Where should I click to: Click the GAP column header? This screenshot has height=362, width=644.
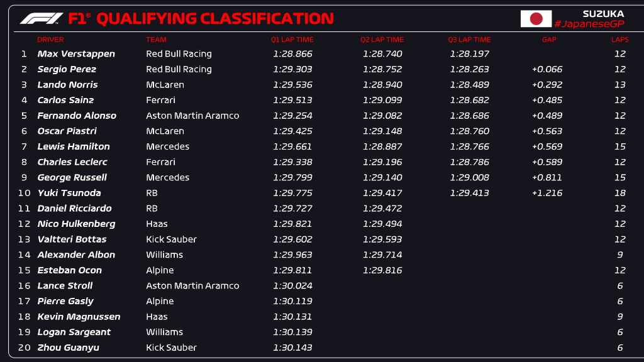[549, 40]
